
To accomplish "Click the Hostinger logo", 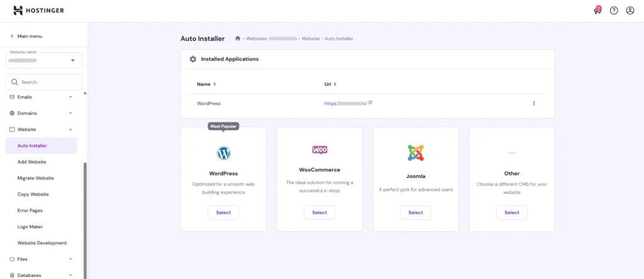I will [x=38, y=10].
